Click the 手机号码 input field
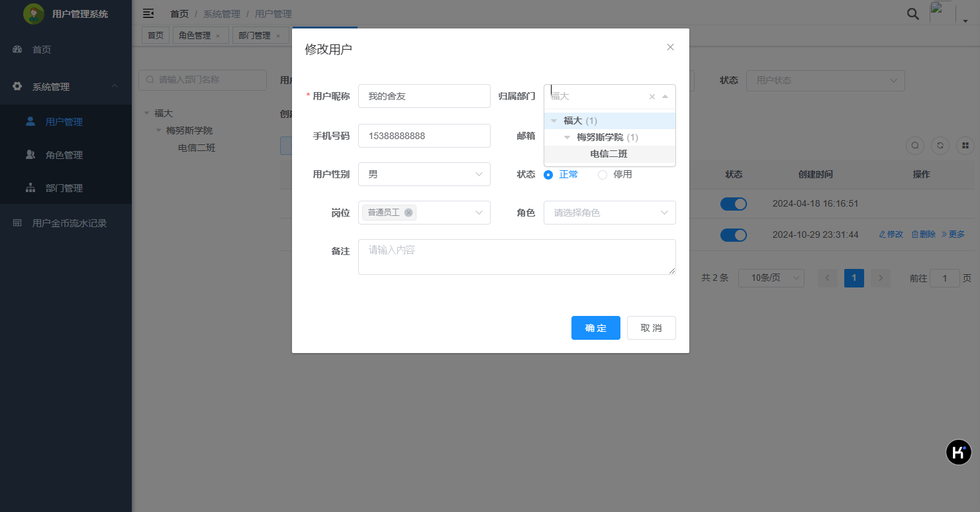The image size is (980, 512). click(424, 136)
